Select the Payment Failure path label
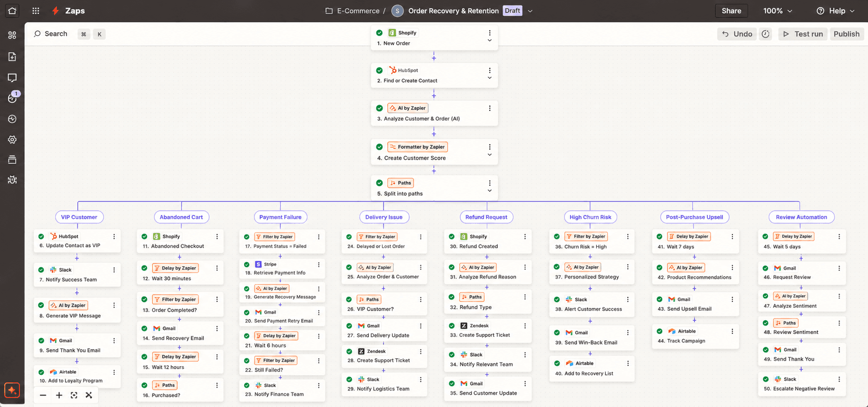 [x=280, y=217]
